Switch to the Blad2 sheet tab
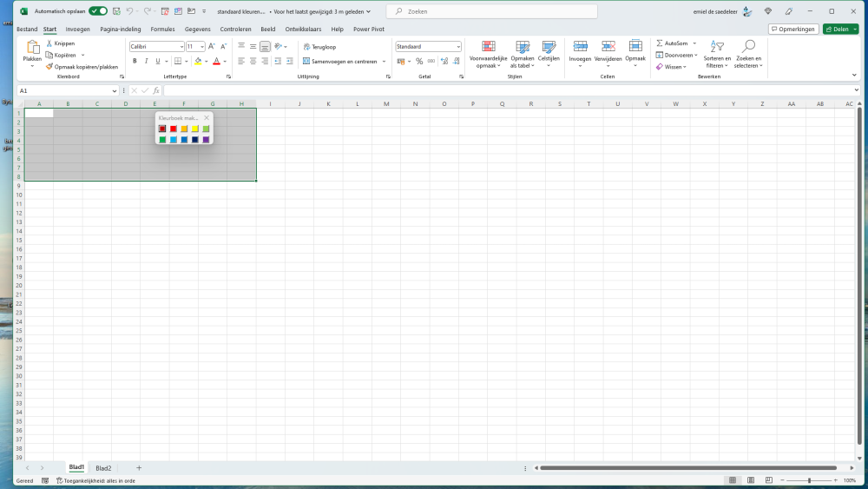Viewport: 868px width, 489px height. click(x=103, y=468)
